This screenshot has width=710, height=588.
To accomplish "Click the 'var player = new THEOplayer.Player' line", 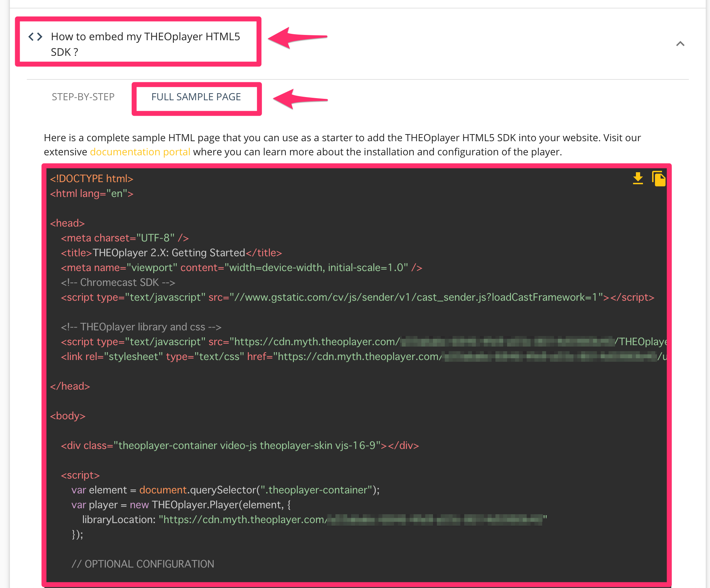I will click(x=181, y=505).
